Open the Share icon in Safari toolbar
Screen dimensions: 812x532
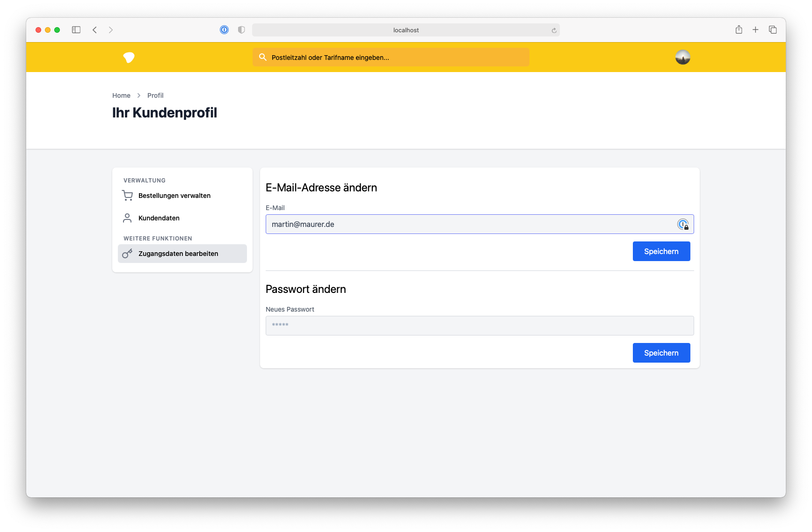tap(739, 29)
